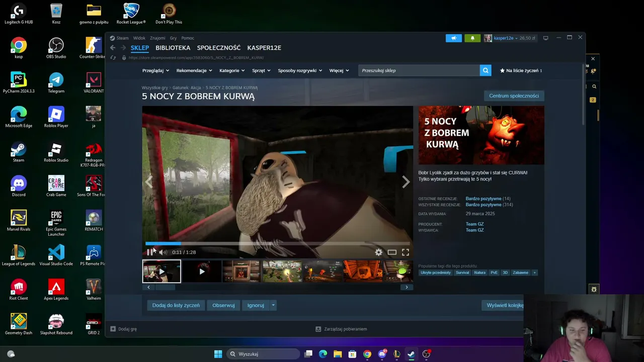Viewport: 644px width, 362px height.
Task: Open the Kosz recycle bin icon
Action: tap(56, 14)
